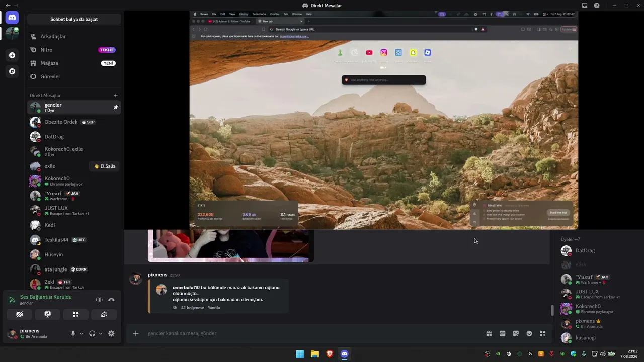Open the Arkadaşlar friends page

tap(74, 36)
